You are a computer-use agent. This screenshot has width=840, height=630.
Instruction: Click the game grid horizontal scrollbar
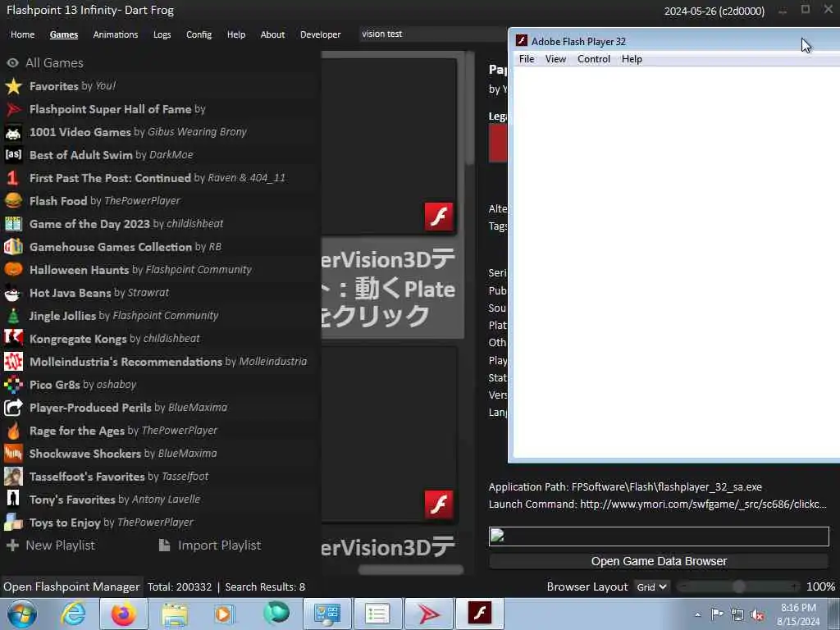click(410, 570)
